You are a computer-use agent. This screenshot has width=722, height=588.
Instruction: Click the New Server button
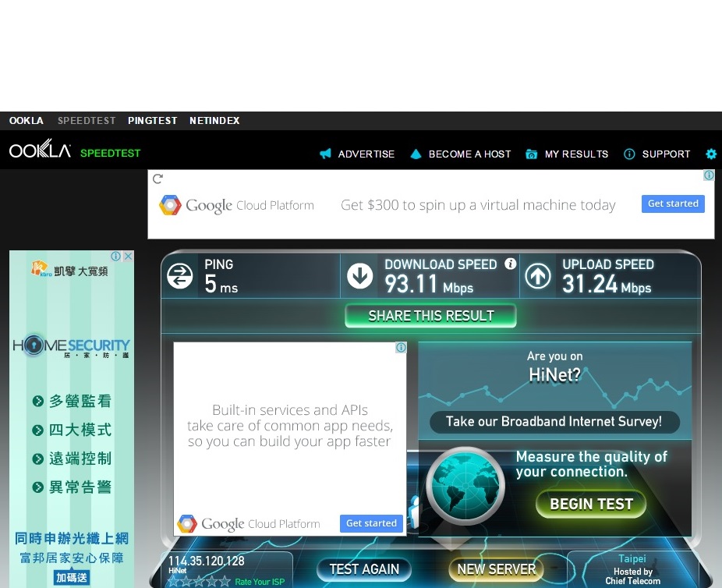click(x=497, y=569)
